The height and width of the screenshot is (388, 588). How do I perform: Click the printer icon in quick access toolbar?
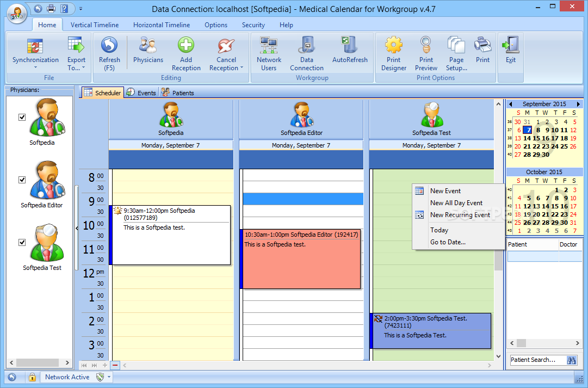pyautogui.click(x=51, y=8)
